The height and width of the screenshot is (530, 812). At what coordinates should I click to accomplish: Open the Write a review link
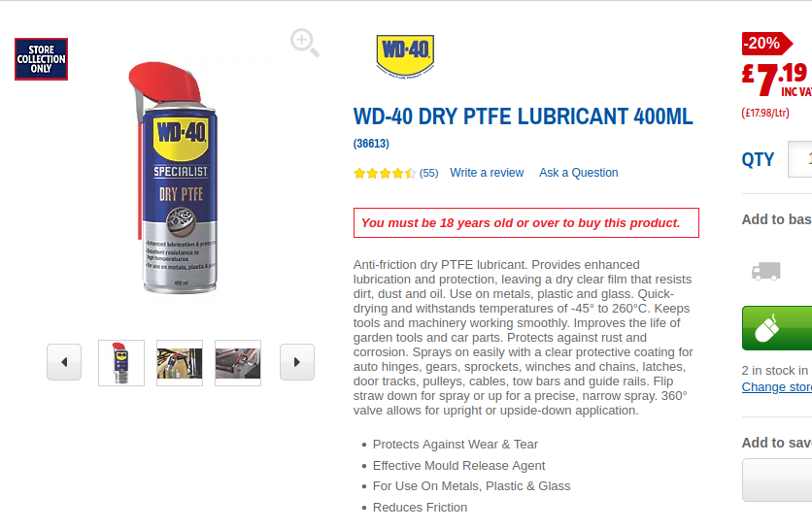pyautogui.click(x=487, y=173)
